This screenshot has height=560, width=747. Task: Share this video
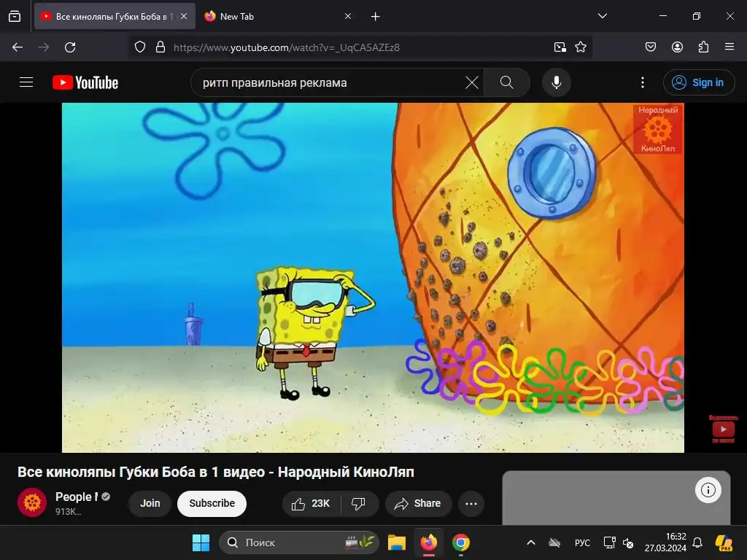click(418, 503)
